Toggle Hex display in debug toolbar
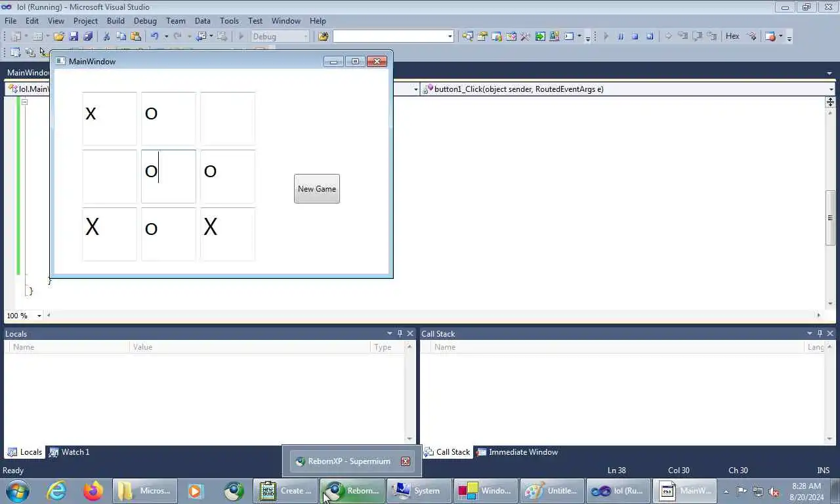840x504 pixels. click(732, 37)
